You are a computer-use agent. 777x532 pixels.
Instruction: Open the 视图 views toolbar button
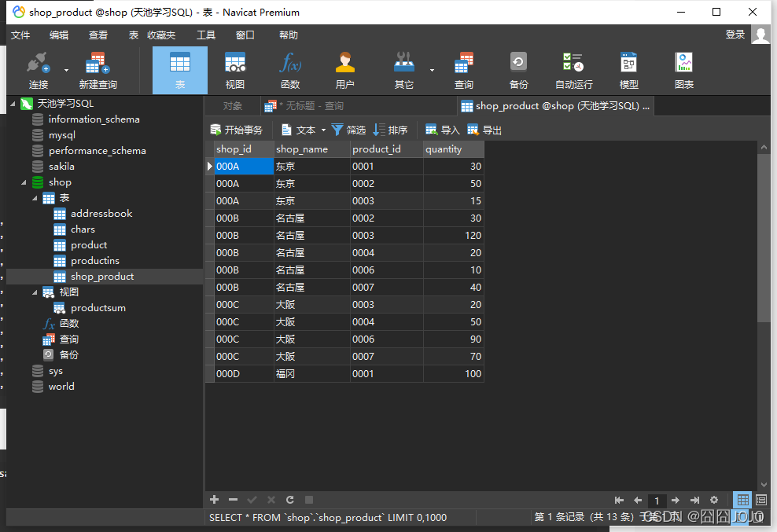pos(235,71)
